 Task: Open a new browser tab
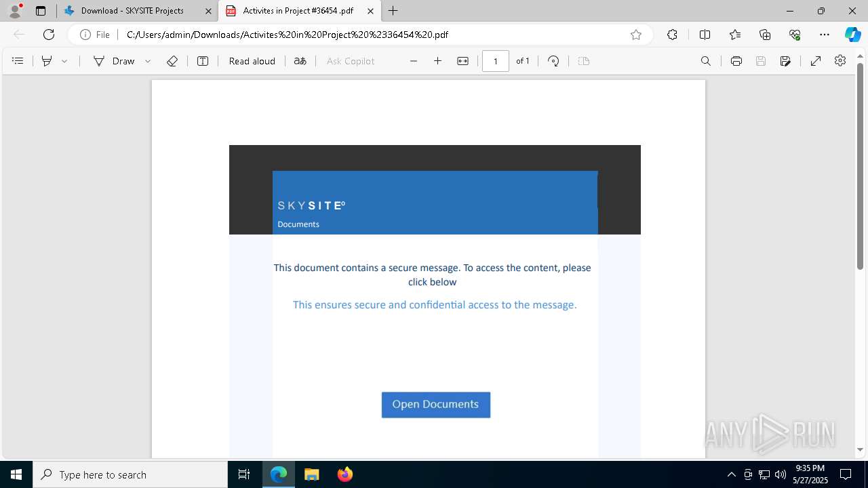click(393, 11)
